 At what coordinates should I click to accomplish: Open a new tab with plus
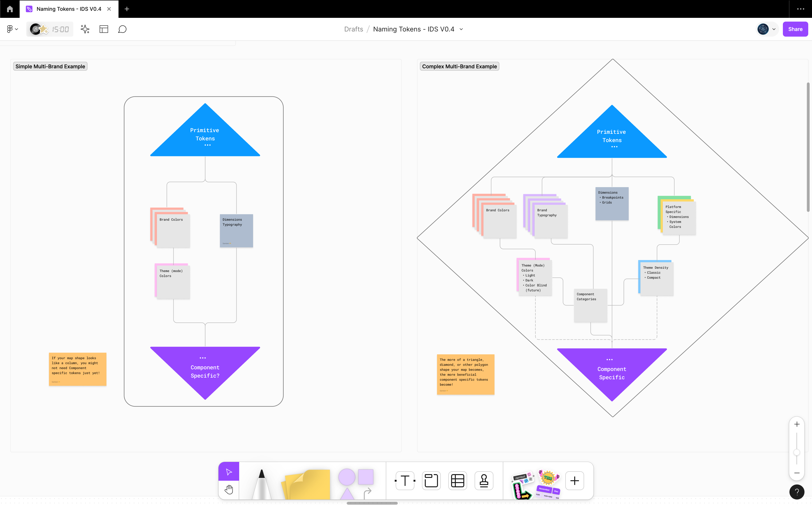[127, 9]
